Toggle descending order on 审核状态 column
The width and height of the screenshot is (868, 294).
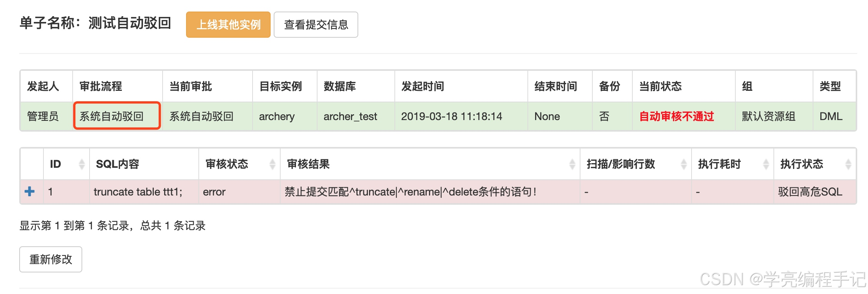pos(271,164)
